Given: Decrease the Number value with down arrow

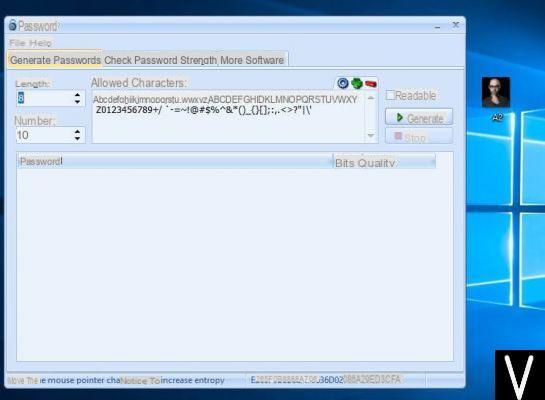Looking at the screenshot, I should [x=77, y=139].
